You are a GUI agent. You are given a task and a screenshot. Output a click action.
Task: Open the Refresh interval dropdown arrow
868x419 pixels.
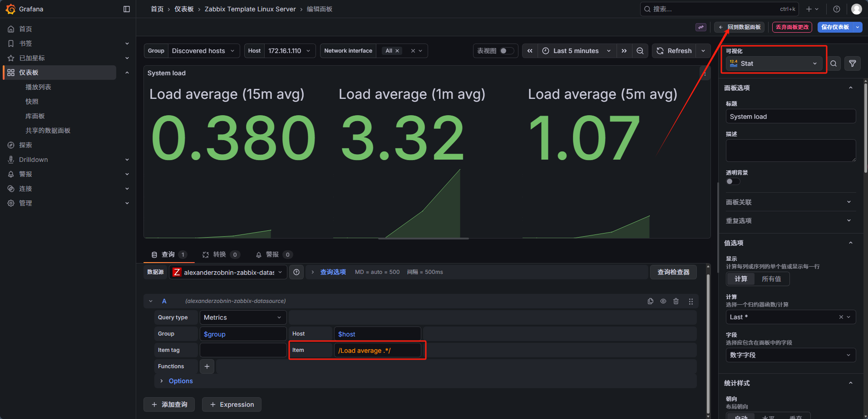coord(703,51)
